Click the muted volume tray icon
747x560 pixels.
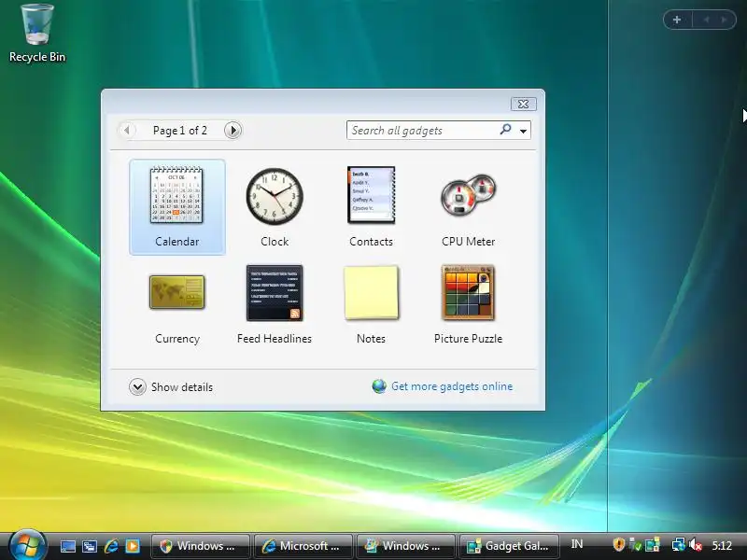pyautogui.click(x=696, y=545)
